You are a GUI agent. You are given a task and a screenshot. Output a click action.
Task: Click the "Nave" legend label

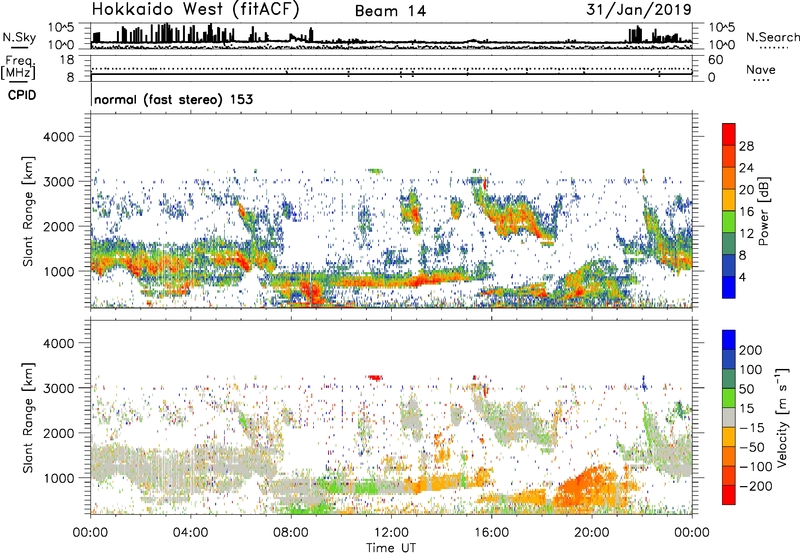(x=761, y=69)
